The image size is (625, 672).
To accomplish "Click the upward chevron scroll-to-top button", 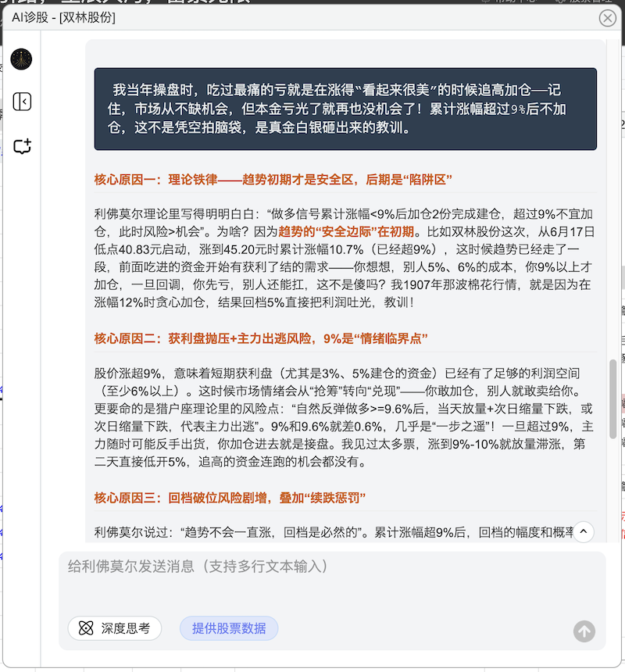I will click(x=584, y=532).
